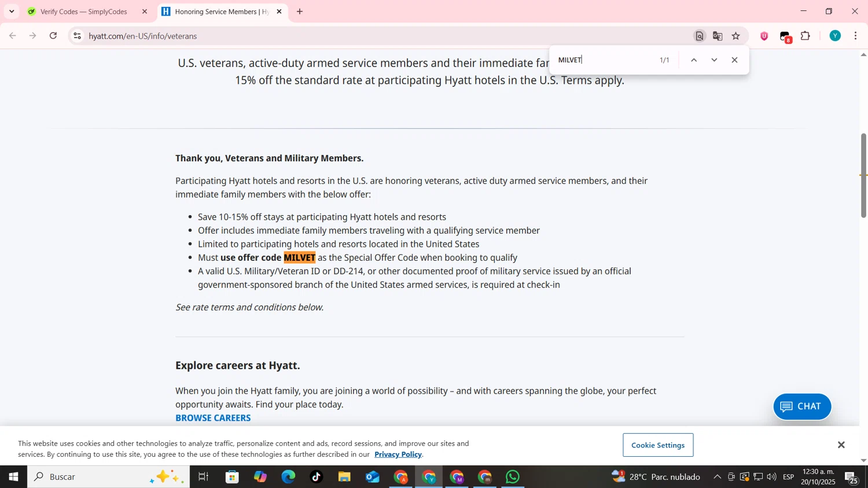The width and height of the screenshot is (868, 488).
Task: Launch Copilot from taskbar
Action: (x=260, y=477)
